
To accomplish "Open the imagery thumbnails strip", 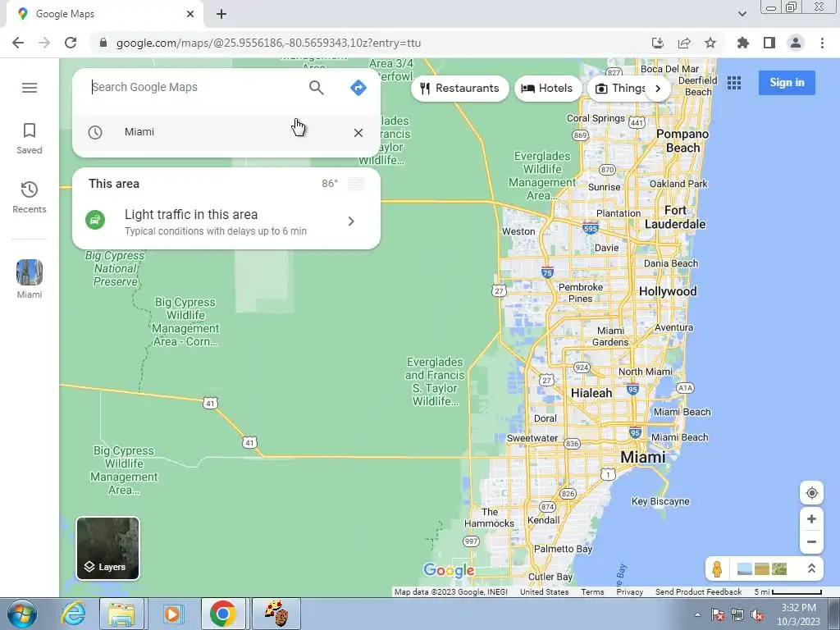I will click(x=762, y=569).
